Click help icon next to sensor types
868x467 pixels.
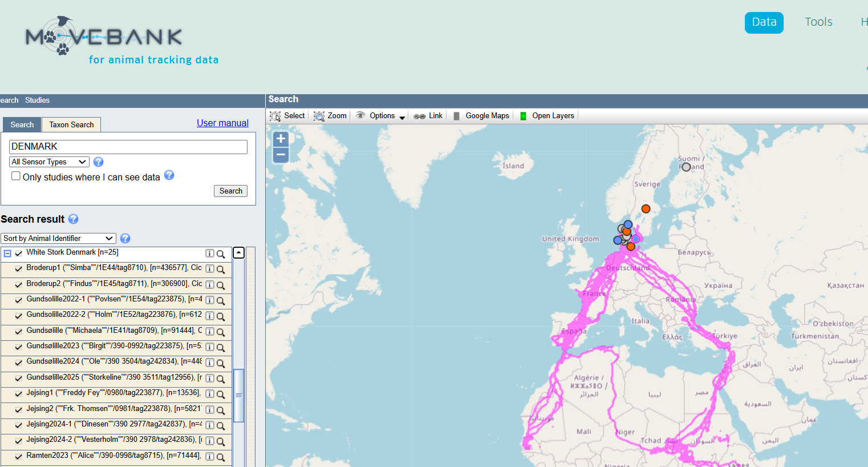tap(98, 162)
